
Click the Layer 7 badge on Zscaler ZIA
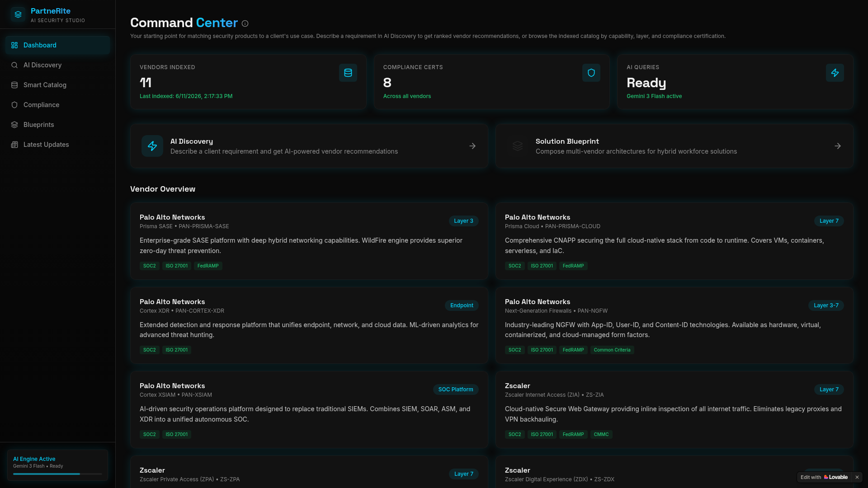[x=829, y=389]
